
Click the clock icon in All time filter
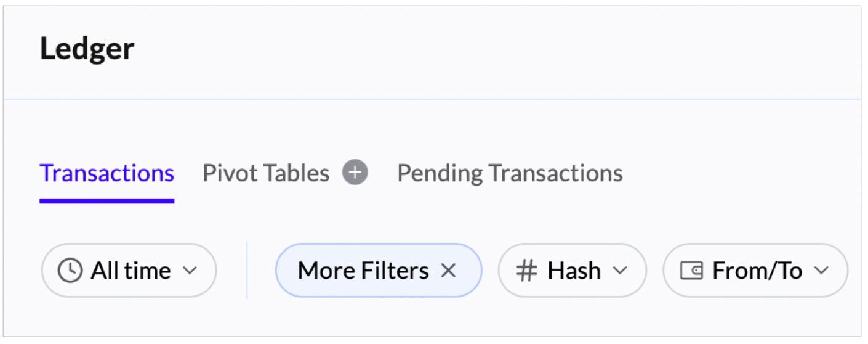[x=70, y=271]
